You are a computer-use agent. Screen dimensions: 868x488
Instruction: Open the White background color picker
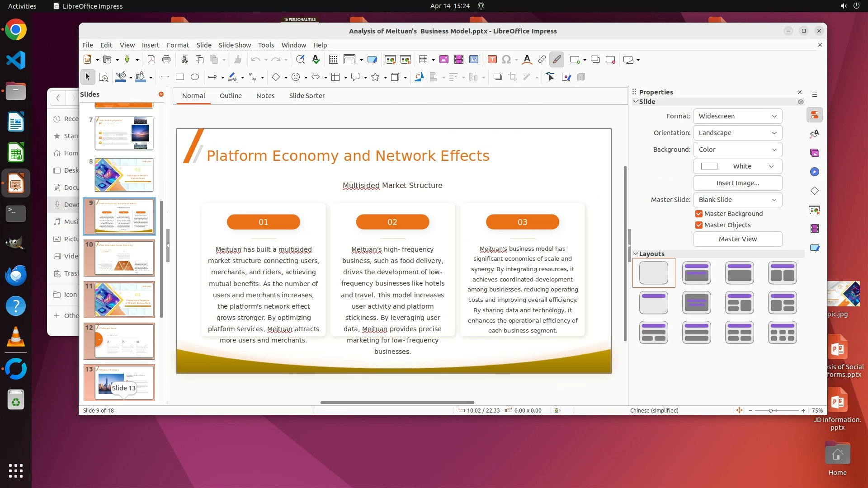click(x=737, y=166)
